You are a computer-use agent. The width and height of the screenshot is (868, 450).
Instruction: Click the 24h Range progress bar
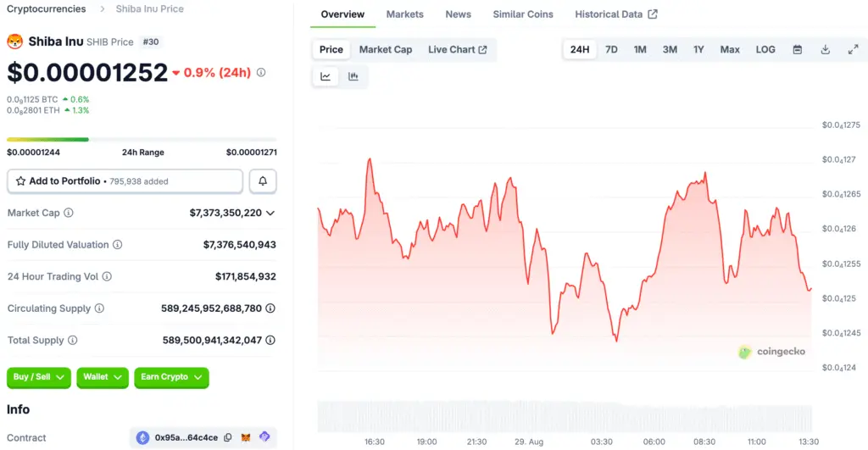[x=142, y=140]
